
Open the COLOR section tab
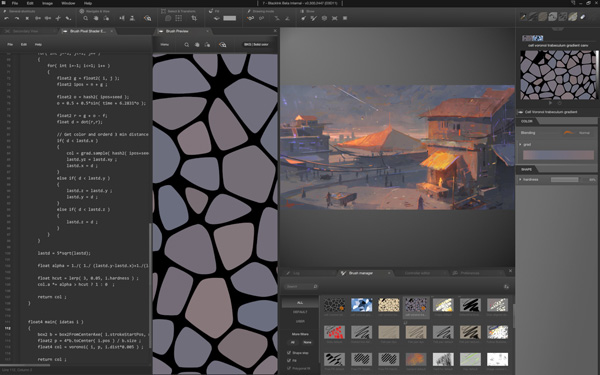tap(528, 121)
